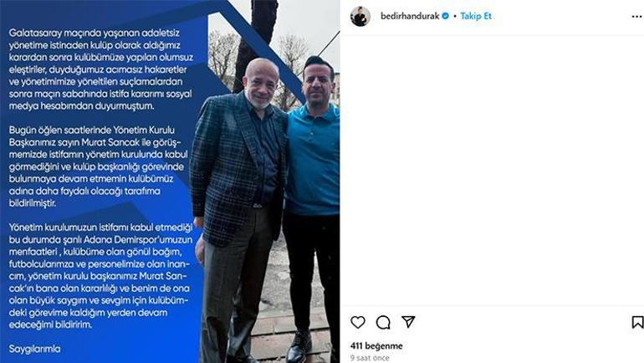Click the paragraph starting with Yönetim kurulumuzun istifamı
The image size is (644, 363).
pyautogui.click(x=100, y=275)
